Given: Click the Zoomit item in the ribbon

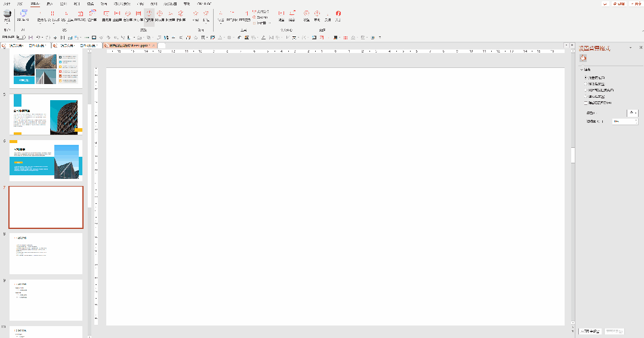Looking at the screenshot, I should [260, 17].
